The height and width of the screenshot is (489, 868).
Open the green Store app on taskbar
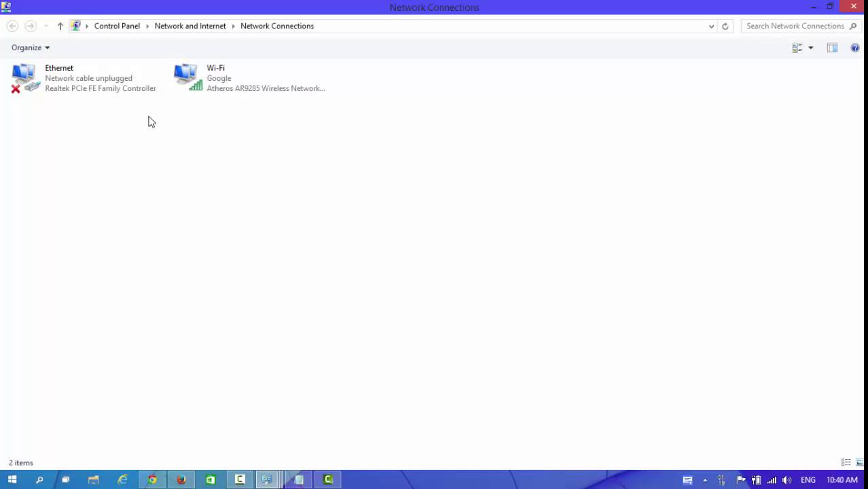[x=211, y=479]
